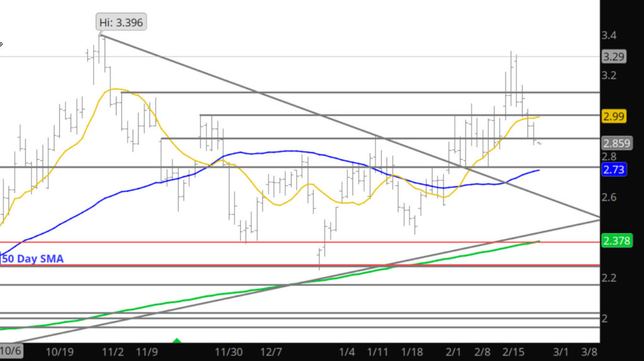Click the 3.2 price axis label
Viewport: 644px width, 361px height.
609,75
